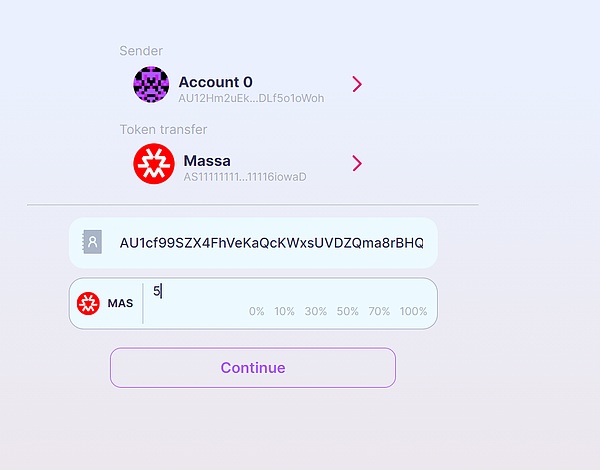Image resolution: width=600 pixels, height=470 pixels.
Task: Pick the 70% amount shortcut
Action: [x=379, y=312]
